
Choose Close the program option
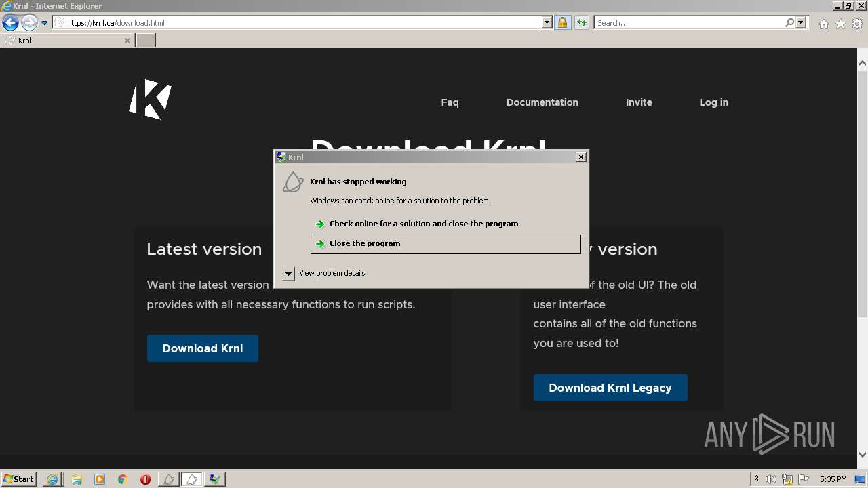446,244
